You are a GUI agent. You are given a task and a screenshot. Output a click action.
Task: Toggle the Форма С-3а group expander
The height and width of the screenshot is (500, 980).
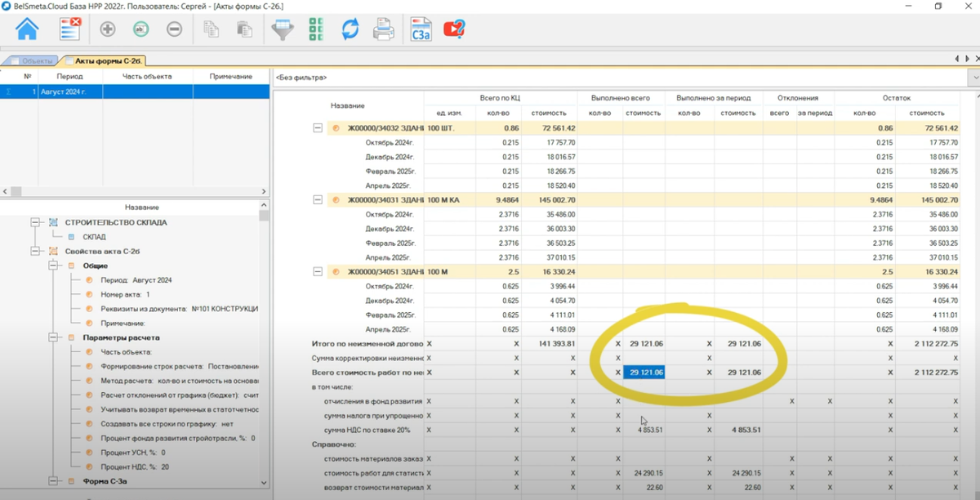(x=53, y=481)
